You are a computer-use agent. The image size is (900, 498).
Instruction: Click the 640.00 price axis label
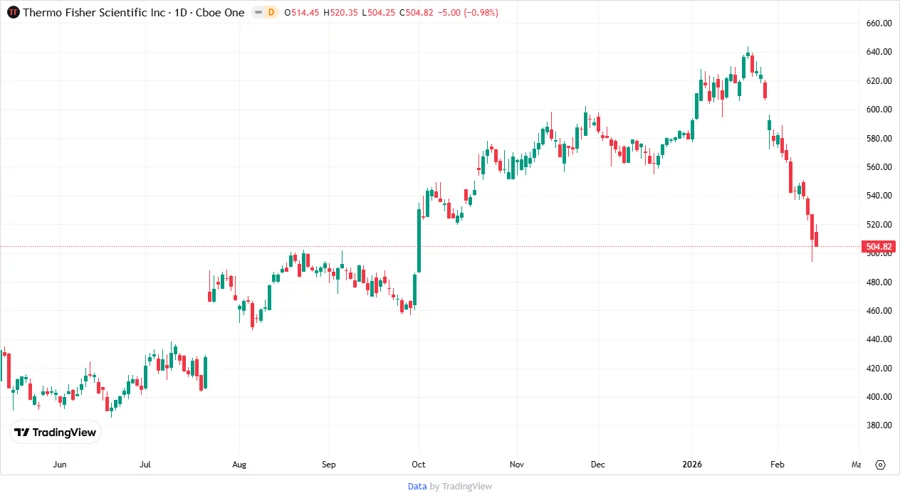point(879,52)
